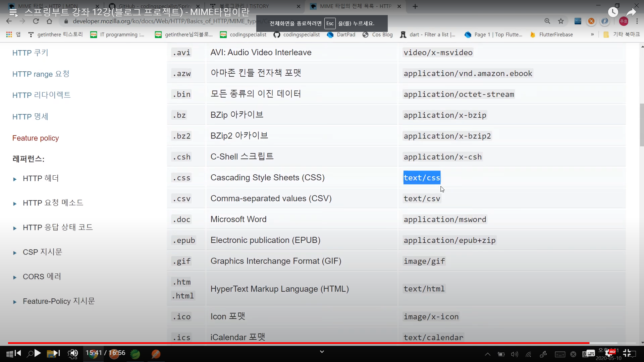Open Chrome three-dot menu

click(637, 21)
